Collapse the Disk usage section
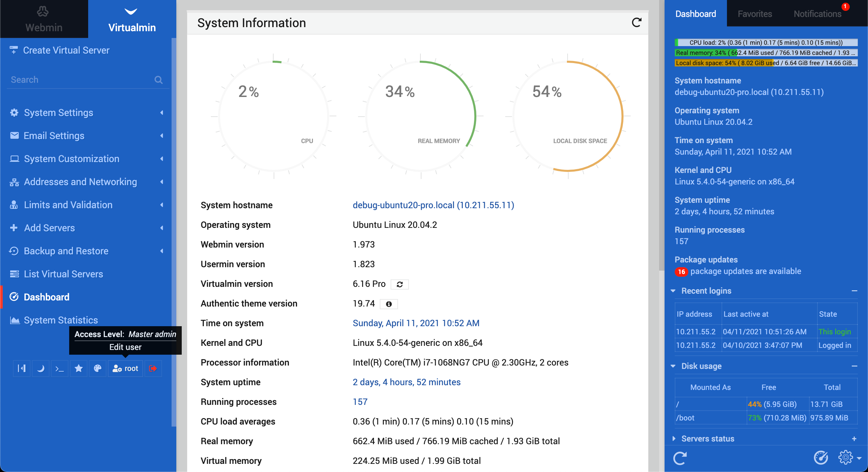 (x=854, y=366)
